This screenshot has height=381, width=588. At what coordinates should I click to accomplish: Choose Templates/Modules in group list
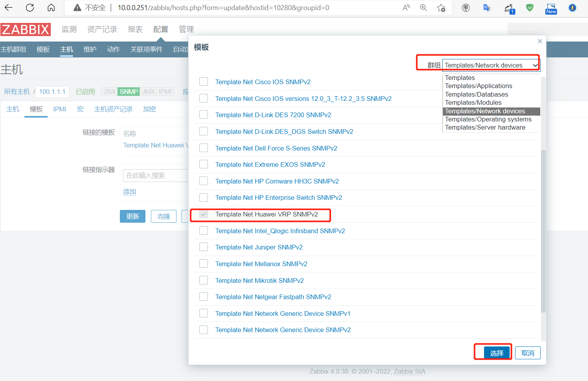point(491,102)
